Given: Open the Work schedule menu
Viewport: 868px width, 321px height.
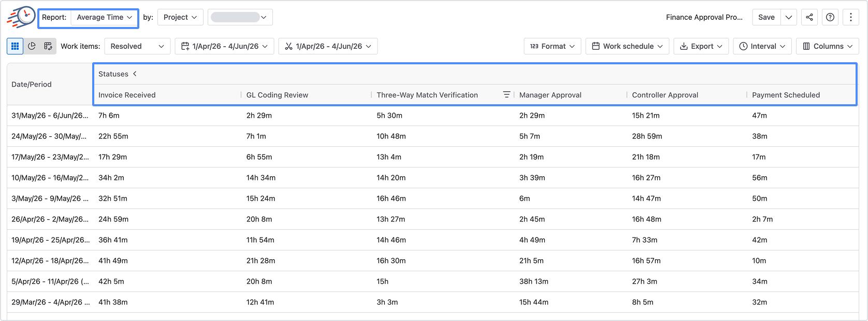Looking at the screenshot, I should [627, 46].
